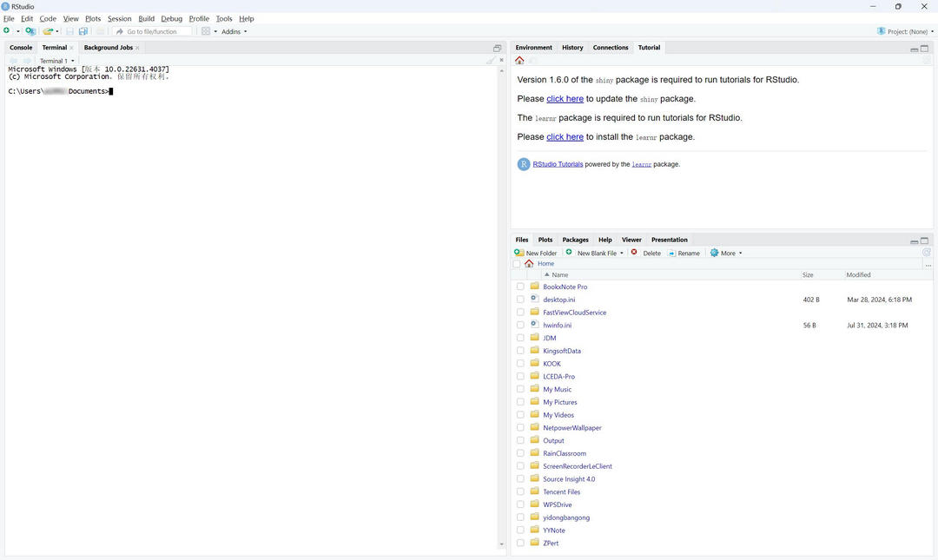Refresh the file listing in Files pane
The image size is (938, 560).
[x=926, y=253]
